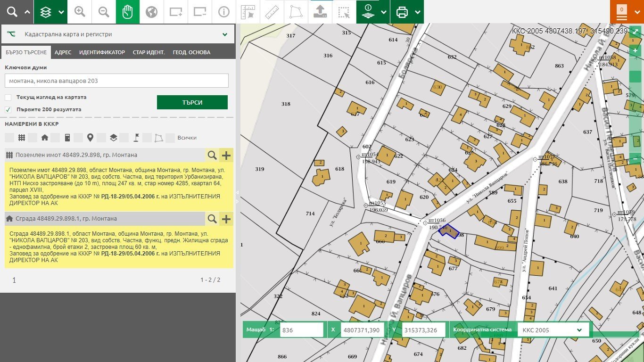Click the globe full extent icon
Screen dimensions: 644x362
click(151, 12)
